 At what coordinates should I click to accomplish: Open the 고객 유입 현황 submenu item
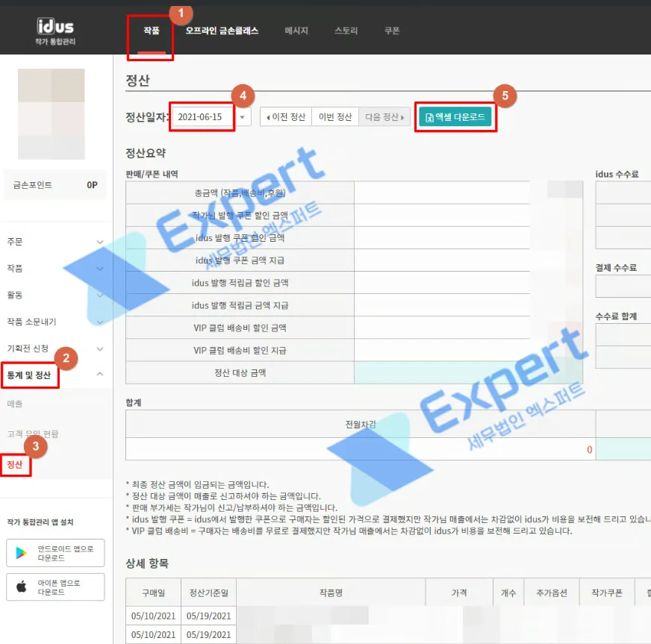(x=32, y=434)
